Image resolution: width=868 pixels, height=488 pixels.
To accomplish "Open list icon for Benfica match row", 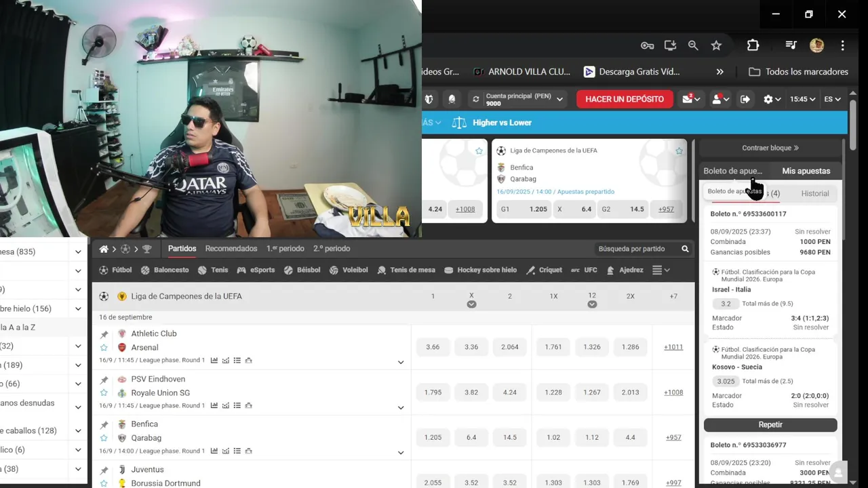I will pos(237,451).
